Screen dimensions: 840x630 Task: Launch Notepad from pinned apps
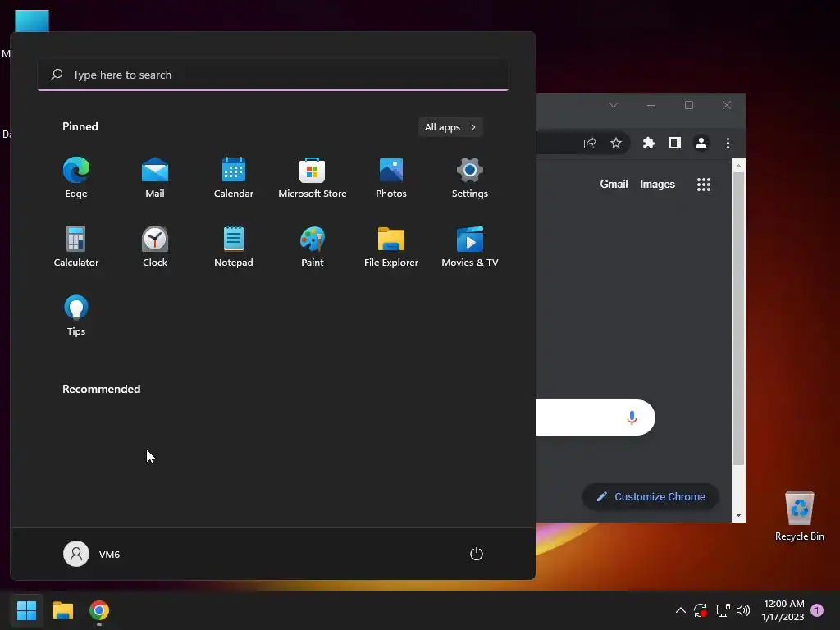tap(234, 246)
